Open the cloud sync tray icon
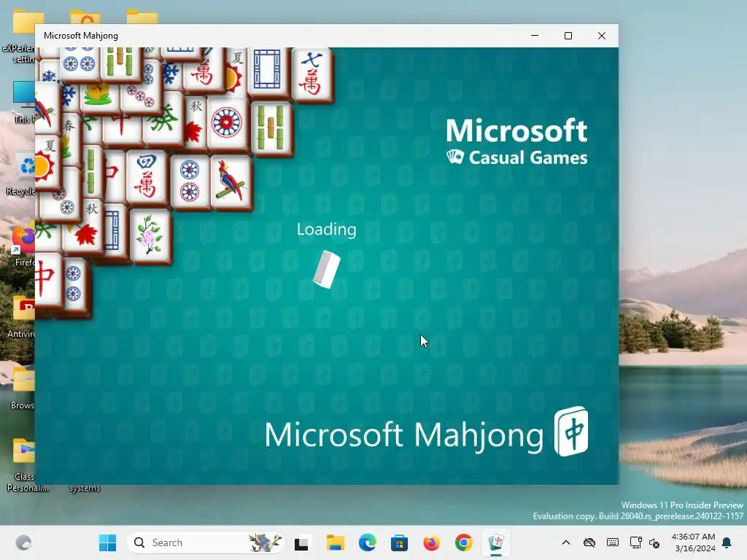The image size is (747, 560). (589, 542)
